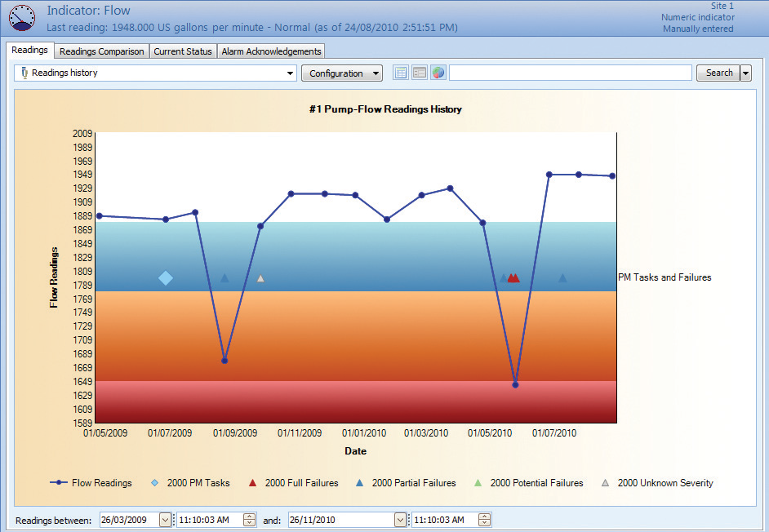Click the red failure marker near 01/05/2010
Screen dimensions: 769x532
coord(513,277)
